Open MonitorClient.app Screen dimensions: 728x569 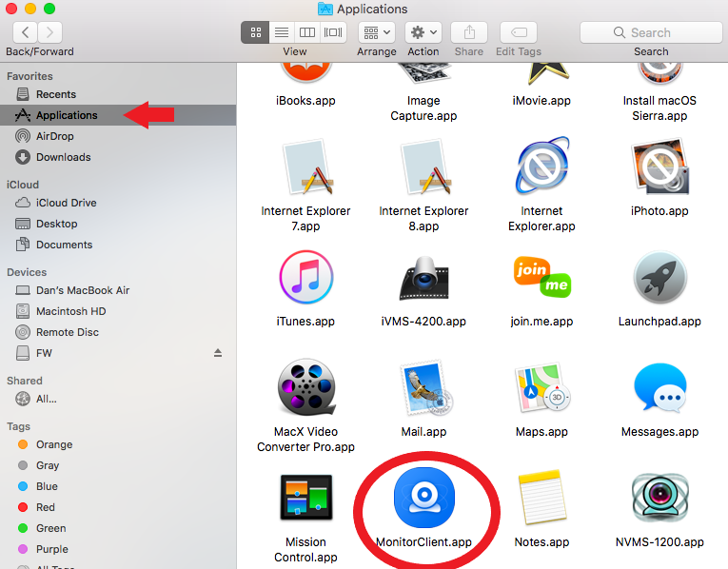[x=423, y=500]
